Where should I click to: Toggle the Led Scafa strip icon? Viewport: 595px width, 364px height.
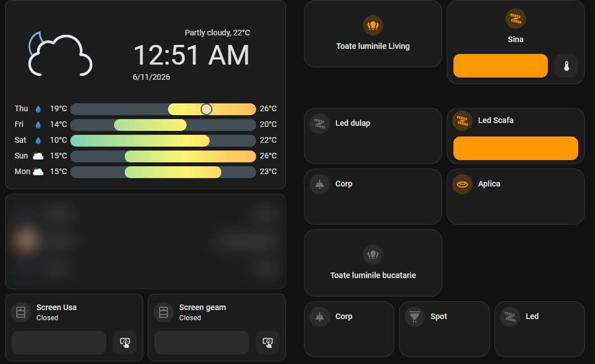pyautogui.click(x=462, y=121)
